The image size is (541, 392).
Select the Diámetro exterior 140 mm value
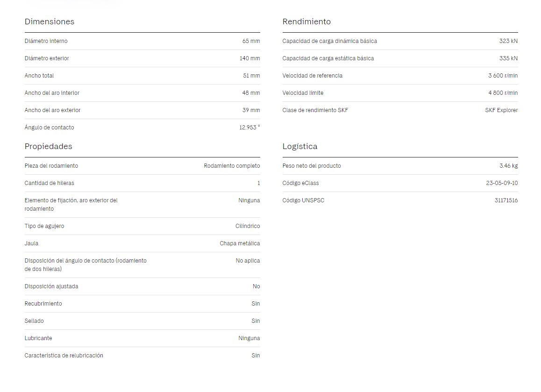point(250,58)
